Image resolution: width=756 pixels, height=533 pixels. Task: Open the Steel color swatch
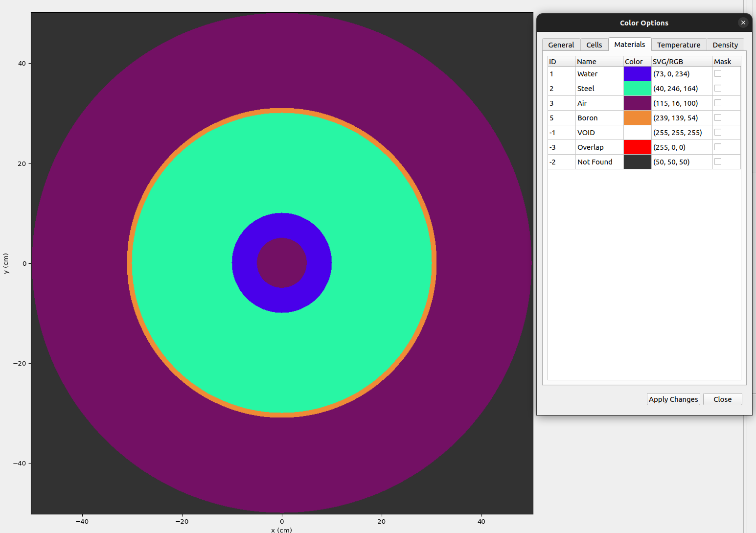pyautogui.click(x=637, y=88)
